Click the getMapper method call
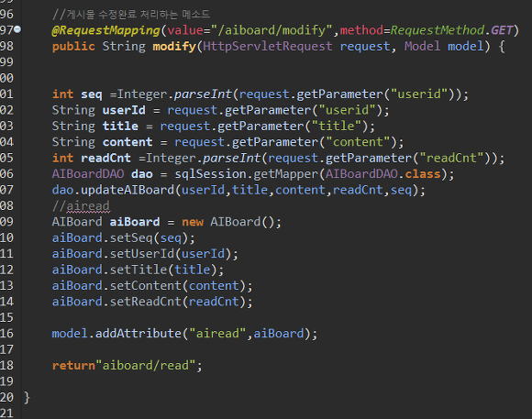 (x=285, y=174)
